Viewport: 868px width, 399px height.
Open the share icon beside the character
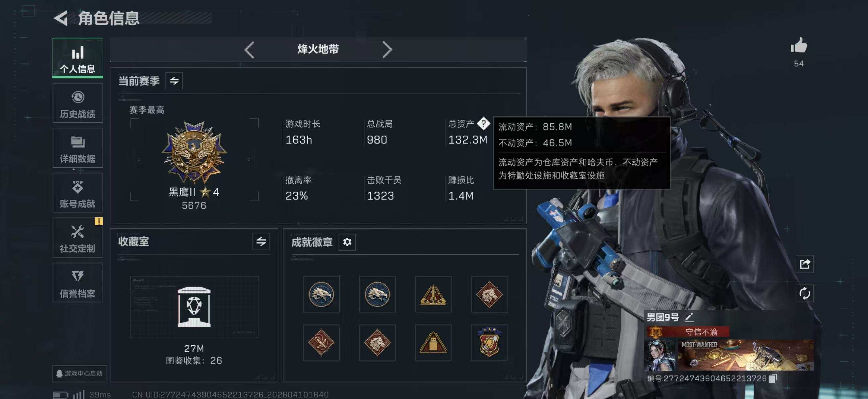[x=805, y=264]
